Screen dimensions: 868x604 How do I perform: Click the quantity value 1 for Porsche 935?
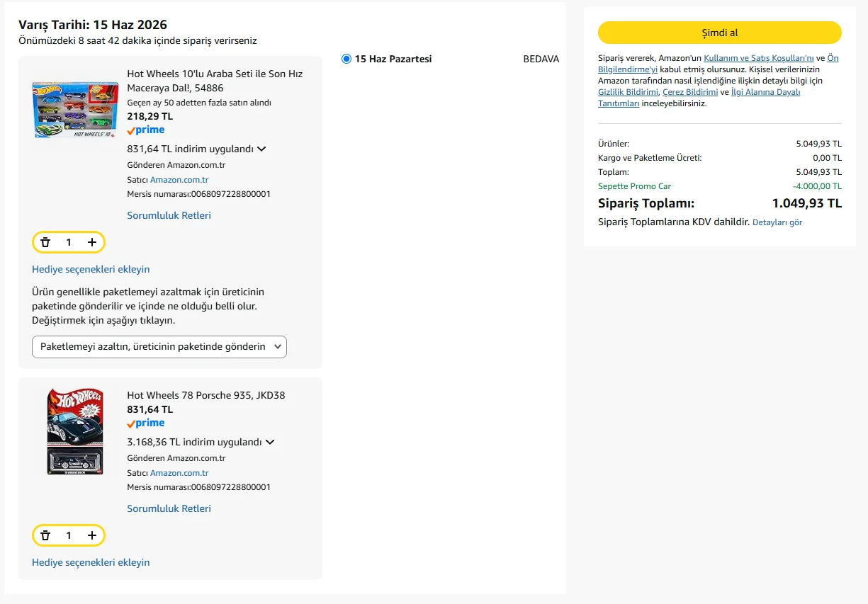69,535
